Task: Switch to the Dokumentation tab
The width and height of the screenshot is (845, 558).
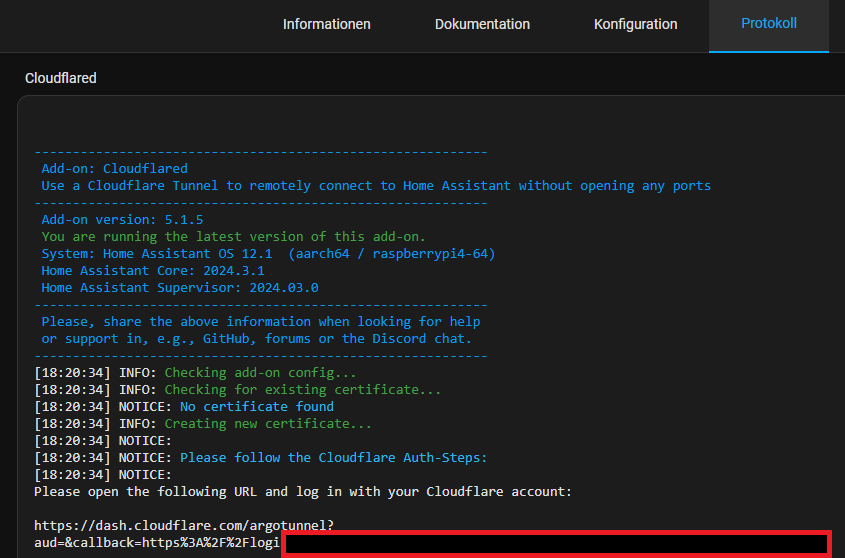Action: tap(482, 24)
